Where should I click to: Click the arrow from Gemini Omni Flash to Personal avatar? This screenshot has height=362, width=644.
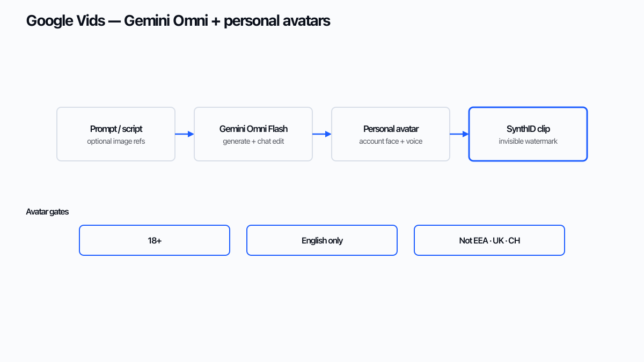pyautogui.click(x=322, y=134)
